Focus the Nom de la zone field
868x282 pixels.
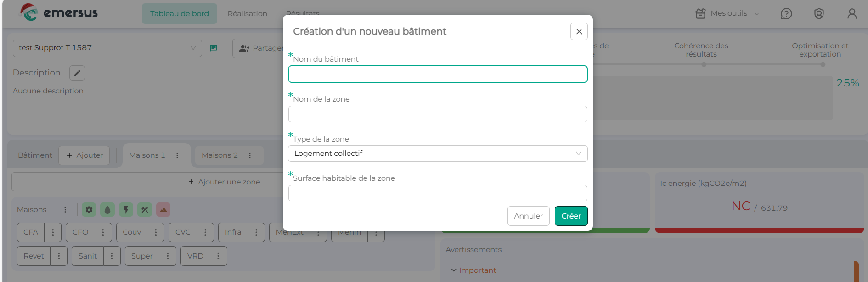437,114
